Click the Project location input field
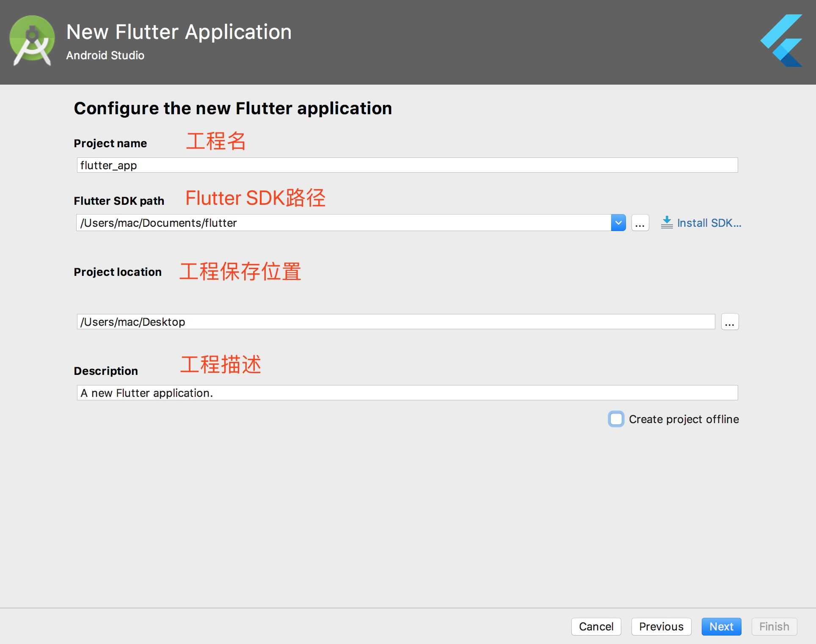 (396, 322)
